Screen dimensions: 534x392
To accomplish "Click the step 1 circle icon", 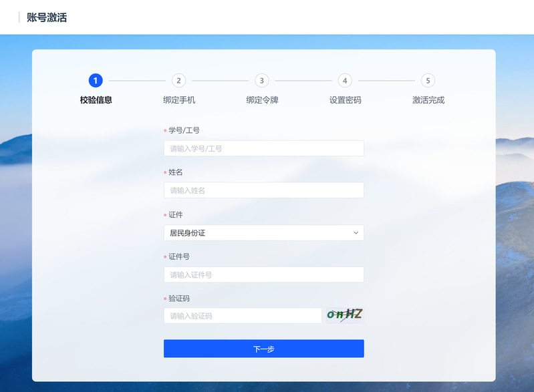I will point(96,81).
